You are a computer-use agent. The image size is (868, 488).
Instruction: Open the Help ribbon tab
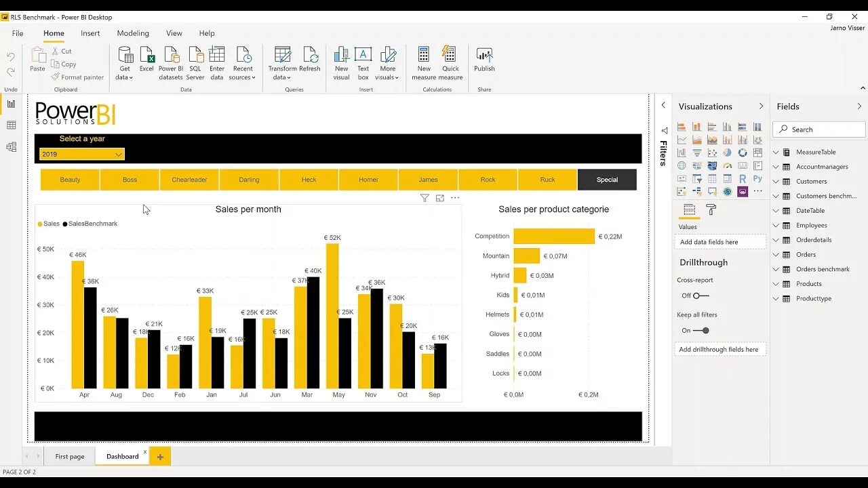[207, 33]
